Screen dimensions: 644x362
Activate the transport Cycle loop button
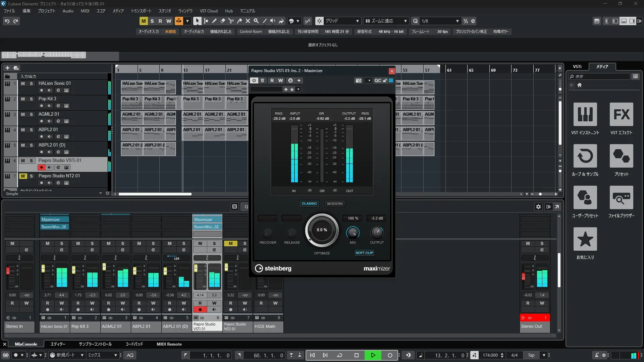coord(339,355)
